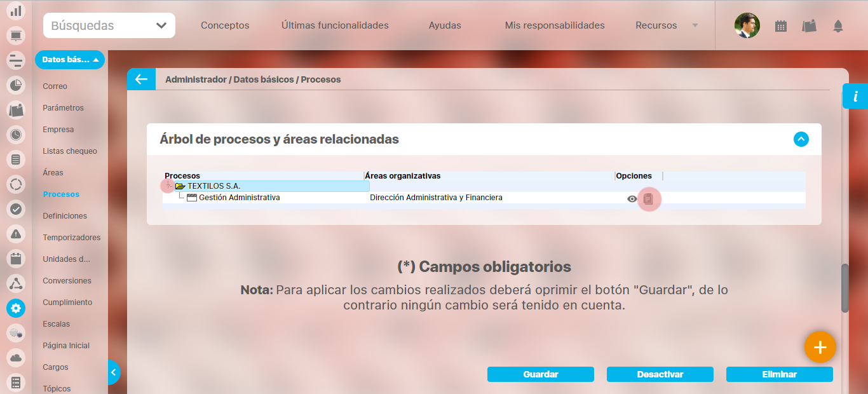868x394 pixels.
Task: Click the Áreas organizativas column header
Action: pyautogui.click(x=403, y=176)
